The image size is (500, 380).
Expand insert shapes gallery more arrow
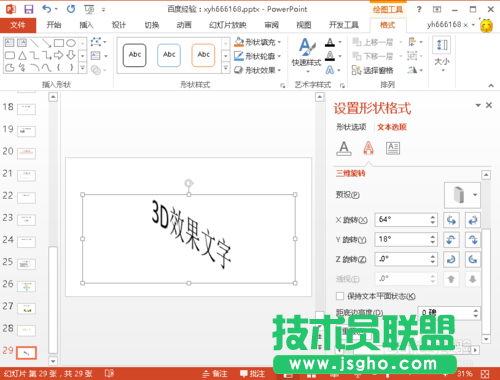pyautogui.click(x=83, y=68)
